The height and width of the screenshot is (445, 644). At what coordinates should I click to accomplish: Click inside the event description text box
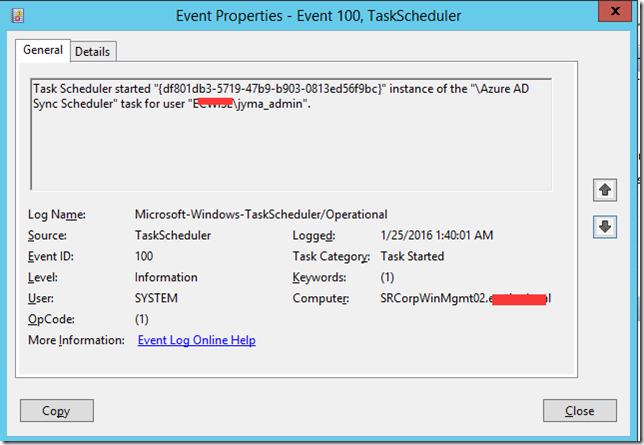pyautogui.click(x=291, y=134)
